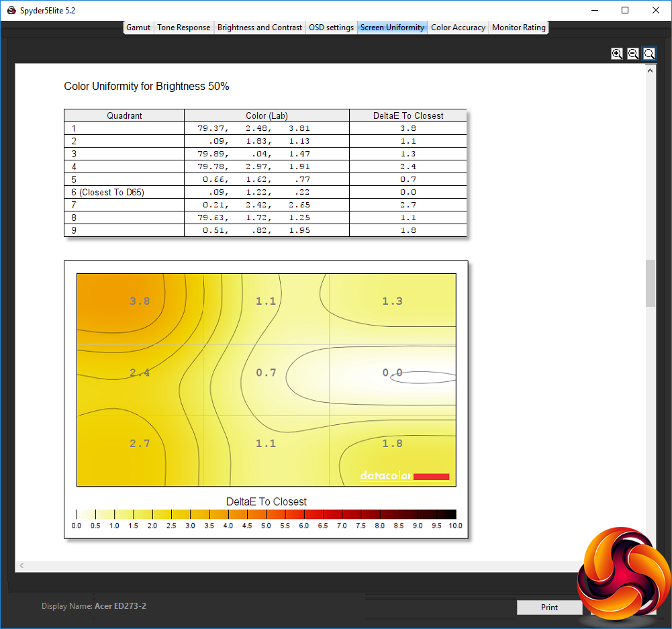Minimize the Spyder5Elite window

pyautogui.click(x=594, y=10)
